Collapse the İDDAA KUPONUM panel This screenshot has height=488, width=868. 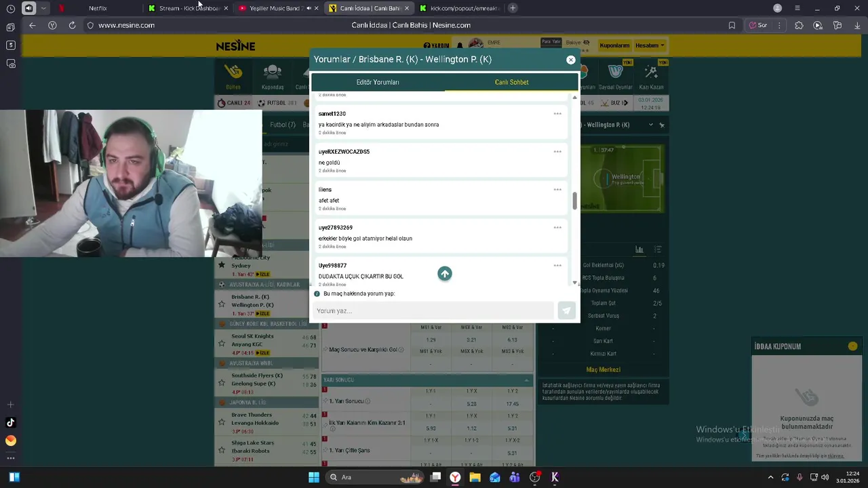click(852, 346)
